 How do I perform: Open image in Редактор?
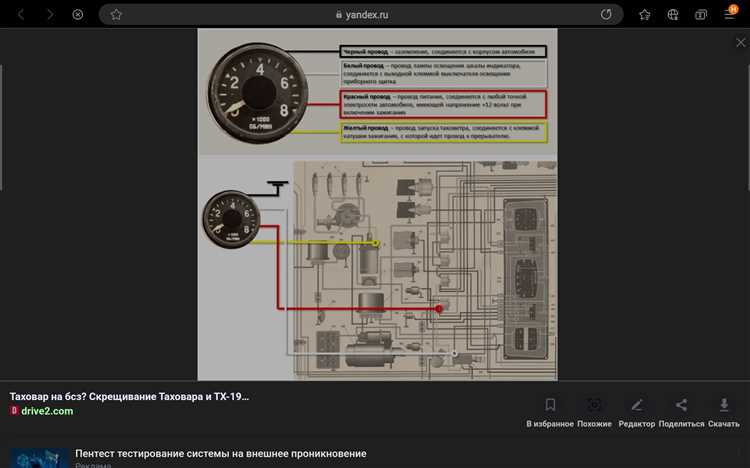[636, 410]
